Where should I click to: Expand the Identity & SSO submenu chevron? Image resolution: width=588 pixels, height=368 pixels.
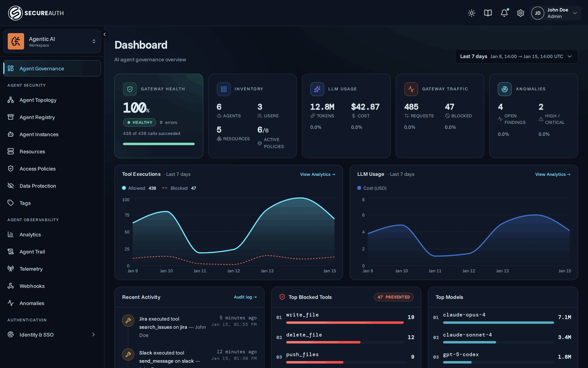(94, 334)
